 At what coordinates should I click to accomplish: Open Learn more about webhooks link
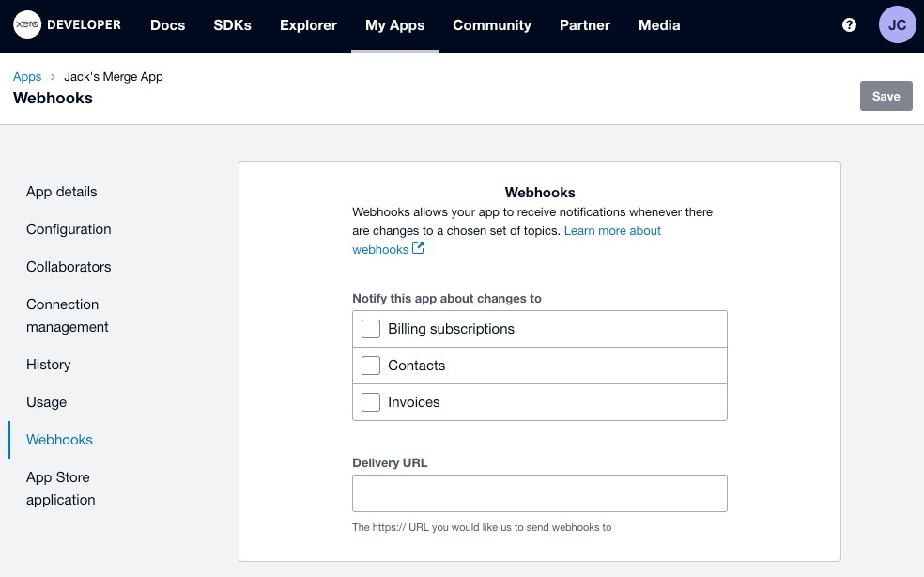612,231
